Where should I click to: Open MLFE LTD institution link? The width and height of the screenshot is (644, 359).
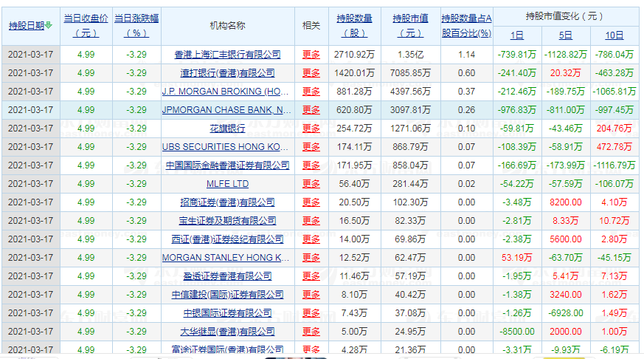[x=227, y=184]
